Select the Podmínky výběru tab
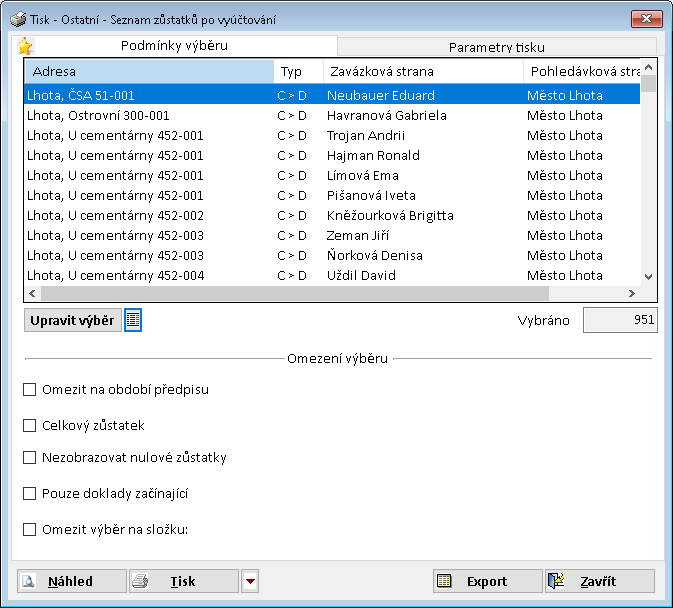Viewport: 673px width, 608px height. pyautogui.click(x=174, y=45)
